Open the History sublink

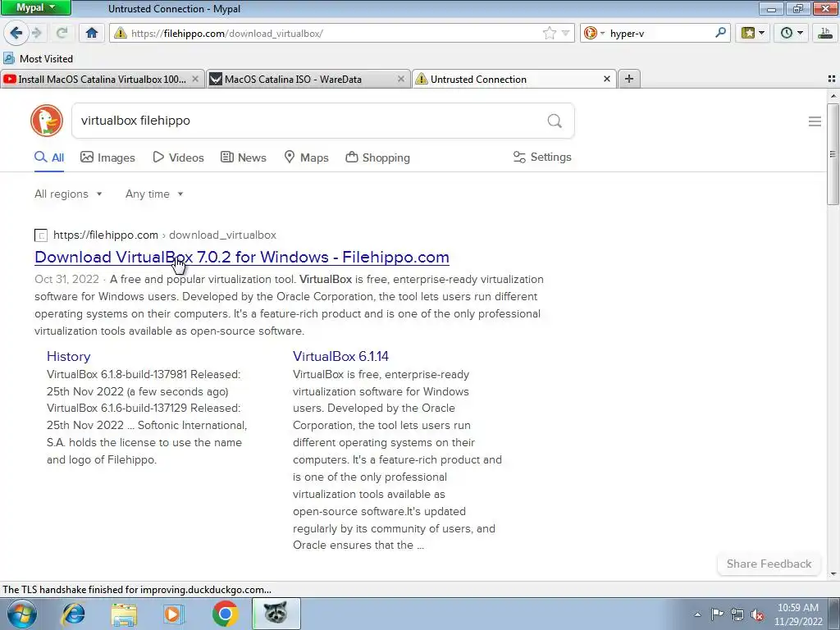point(69,356)
